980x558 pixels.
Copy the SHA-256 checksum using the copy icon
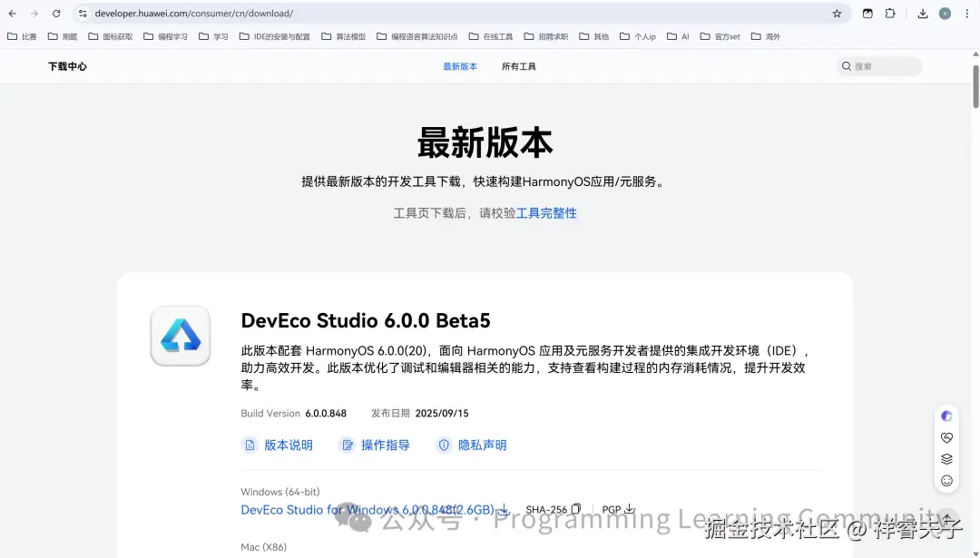pos(575,508)
